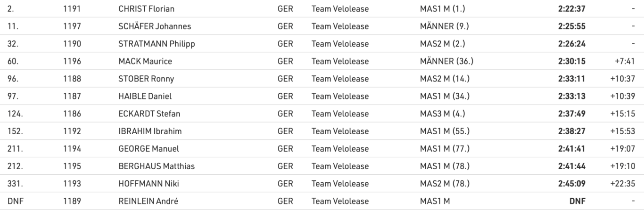Viewport: 644px width, 211px height.
Task: Click finish time 2:22:37
Action: [572, 8]
